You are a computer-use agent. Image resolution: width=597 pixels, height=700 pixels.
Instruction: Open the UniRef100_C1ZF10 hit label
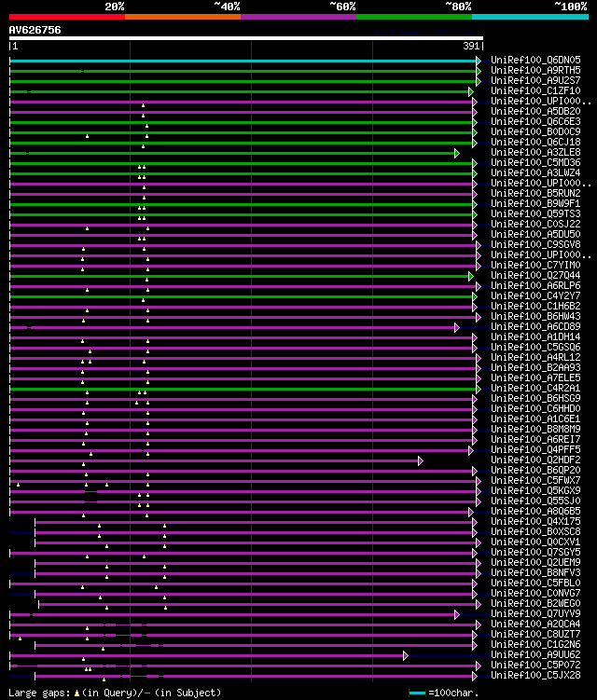(535, 90)
